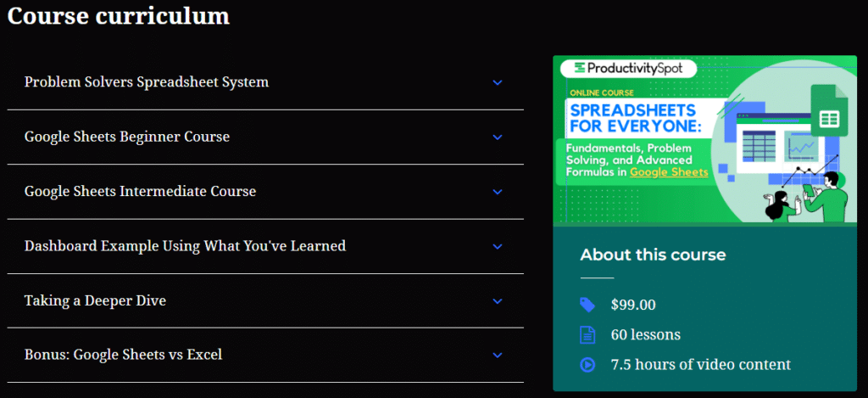The height and width of the screenshot is (398, 868).
Task: Select Taking a Deeper Dive title
Action: (95, 300)
